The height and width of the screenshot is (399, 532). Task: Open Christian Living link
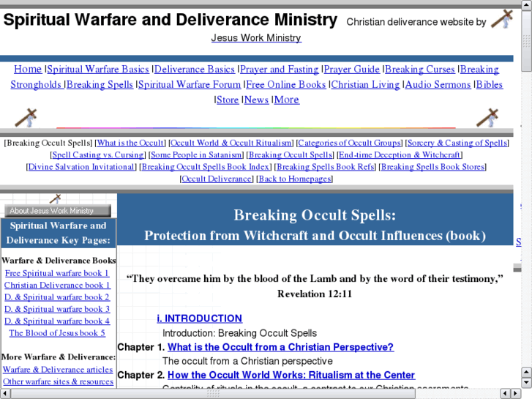tap(365, 84)
